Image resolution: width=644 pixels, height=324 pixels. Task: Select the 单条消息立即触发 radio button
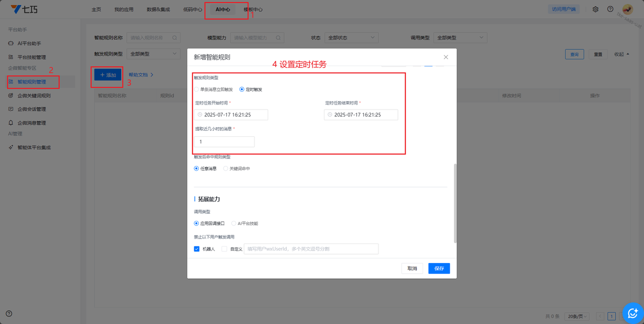coord(197,90)
